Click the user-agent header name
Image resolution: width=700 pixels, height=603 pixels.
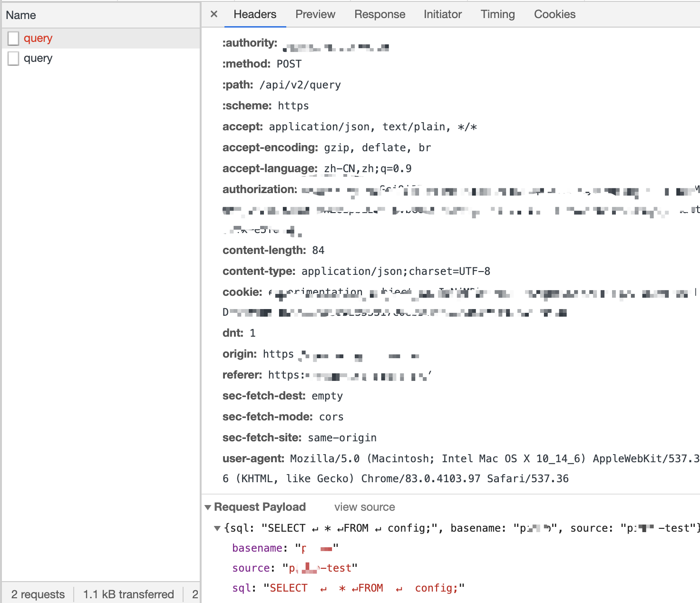tap(253, 458)
